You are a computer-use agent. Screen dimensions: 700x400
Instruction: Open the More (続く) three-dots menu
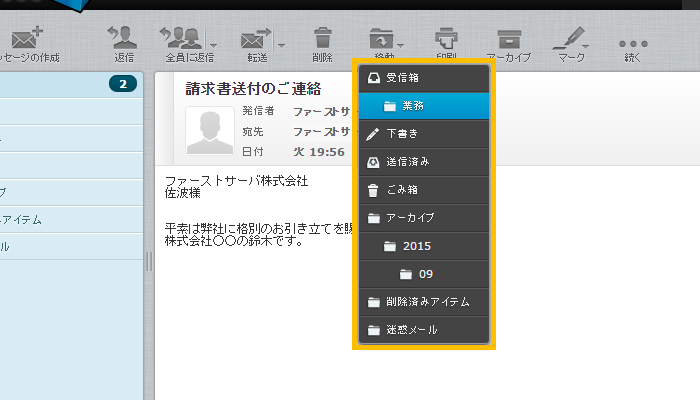click(x=634, y=44)
